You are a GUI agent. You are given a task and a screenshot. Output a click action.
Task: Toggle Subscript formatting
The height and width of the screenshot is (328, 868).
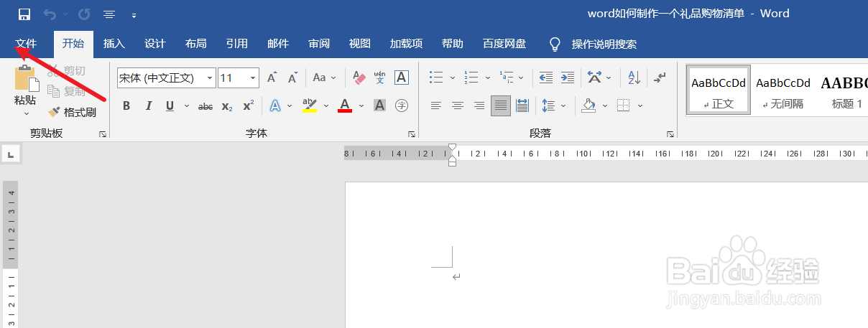[227, 106]
